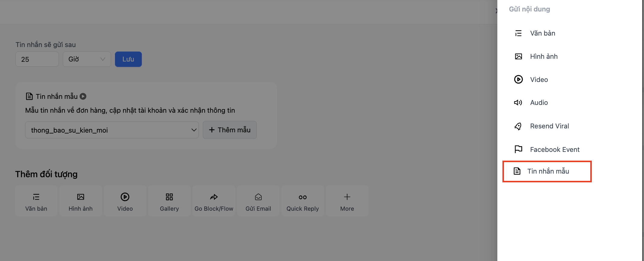Open the Giờ time unit dropdown
Image resolution: width=644 pixels, height=261 pixels.
click(87, 59)
